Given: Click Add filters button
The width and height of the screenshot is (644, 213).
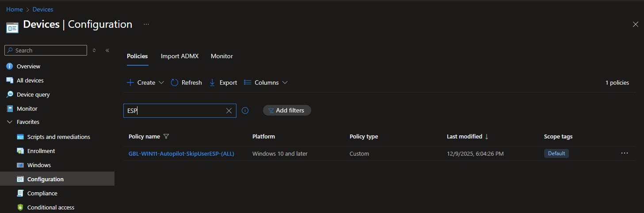Looking at the screenshot, I should (x=287, y=111).
